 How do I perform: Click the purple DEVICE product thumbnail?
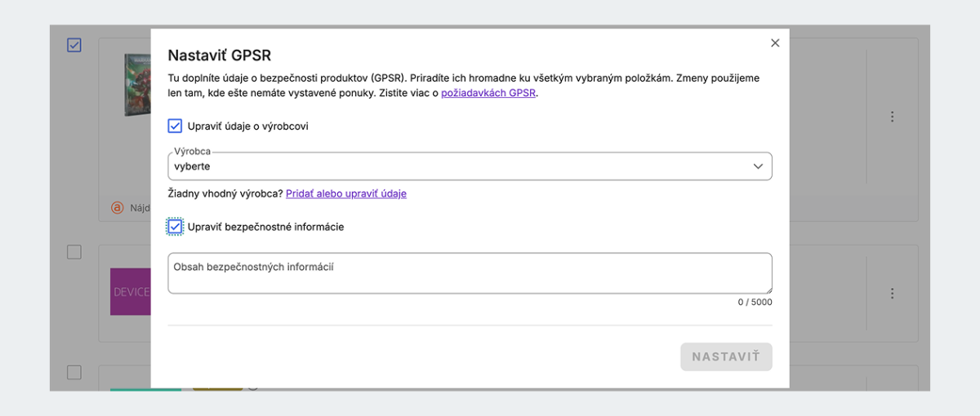click(x=131, y=291)
